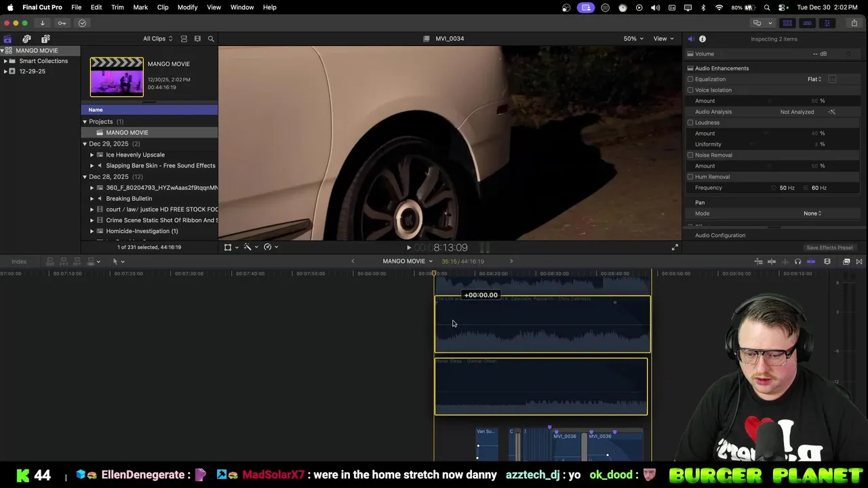Open the Clip menu
The image size is (868, 488).
click(163, 7)
